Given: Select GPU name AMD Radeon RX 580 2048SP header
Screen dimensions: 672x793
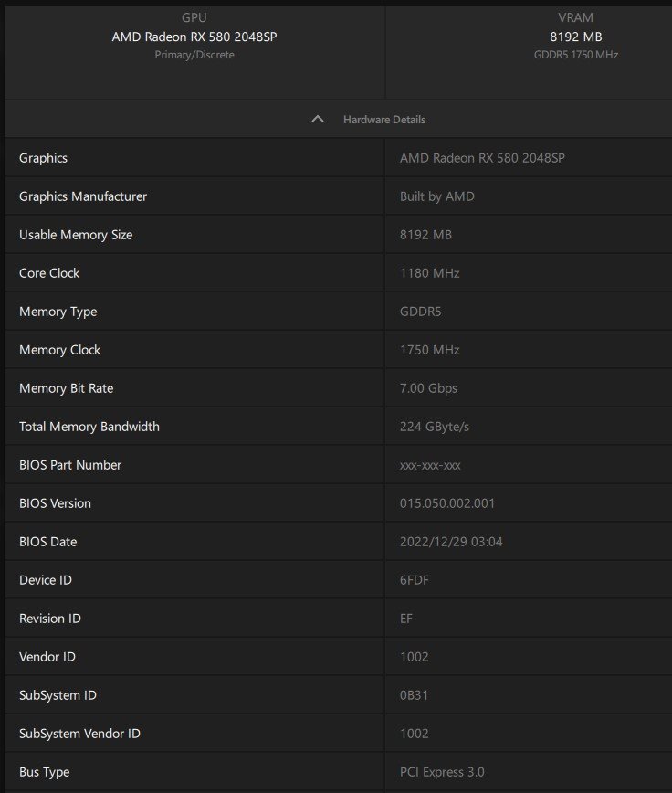Looking at the screenshot, I should pyautogui.click(x=194, y=37).
